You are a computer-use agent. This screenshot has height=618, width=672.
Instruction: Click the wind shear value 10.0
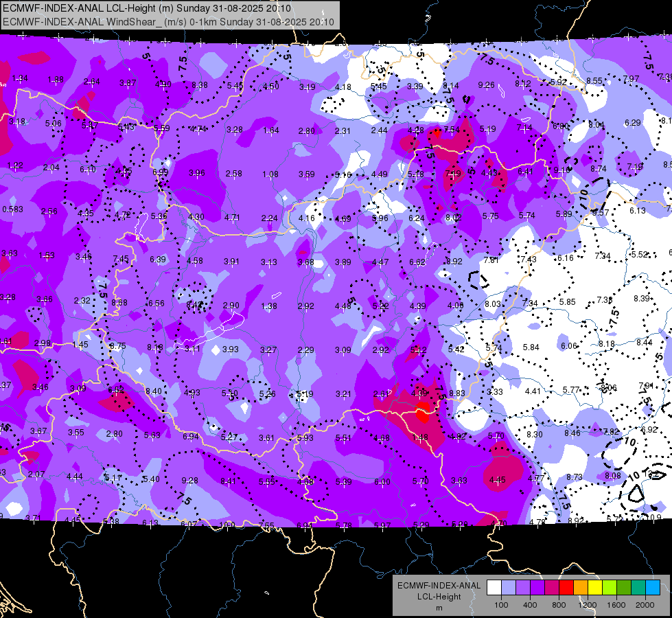pos(227,525)
